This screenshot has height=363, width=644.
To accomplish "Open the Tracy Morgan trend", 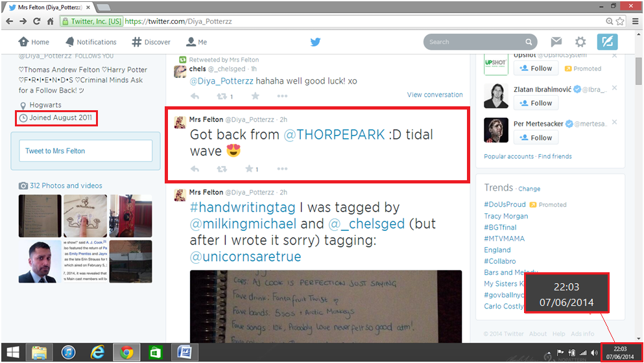I will click(506, 216).
